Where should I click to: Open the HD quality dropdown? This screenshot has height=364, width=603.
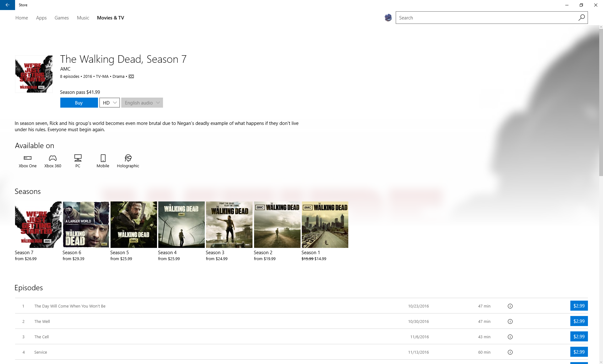tap(110, 103)
